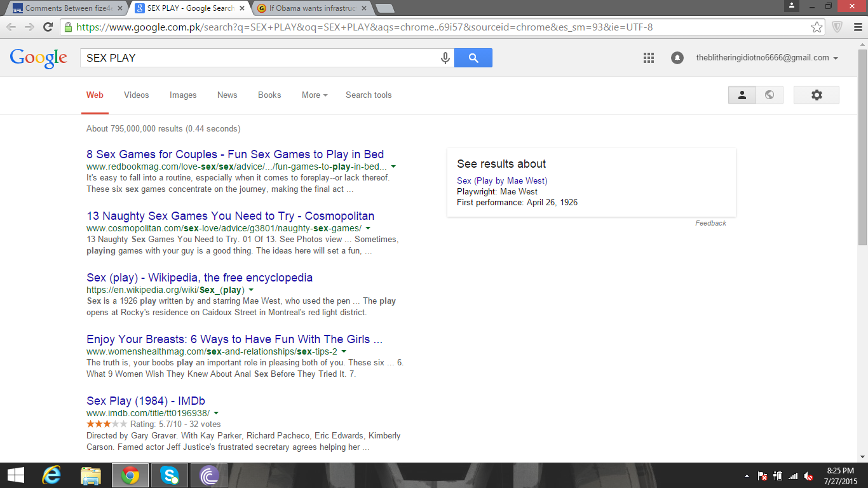Viewport: 868px width, 488px height.
Task: Open a new tab
Action: pyautogui.click(x=384, y=8)
